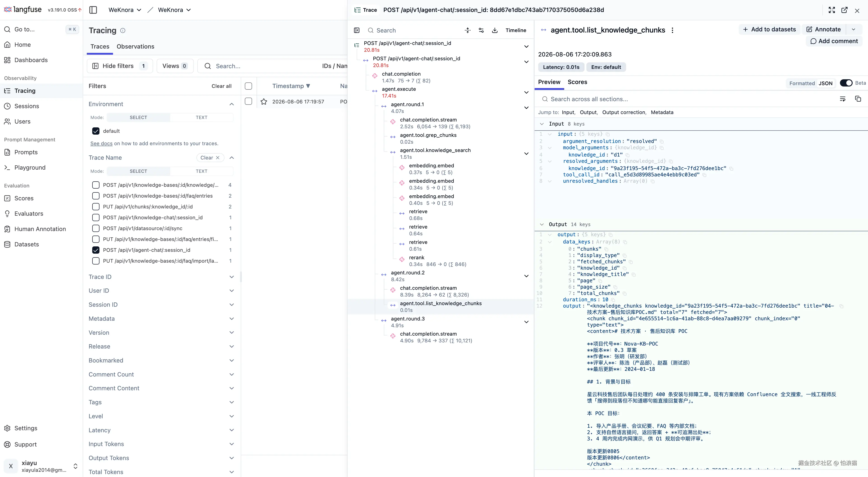The height and width of the screenshot is (477, 868).
Task: Open the Home page from the sidebar
Action: tap(22, 44)
